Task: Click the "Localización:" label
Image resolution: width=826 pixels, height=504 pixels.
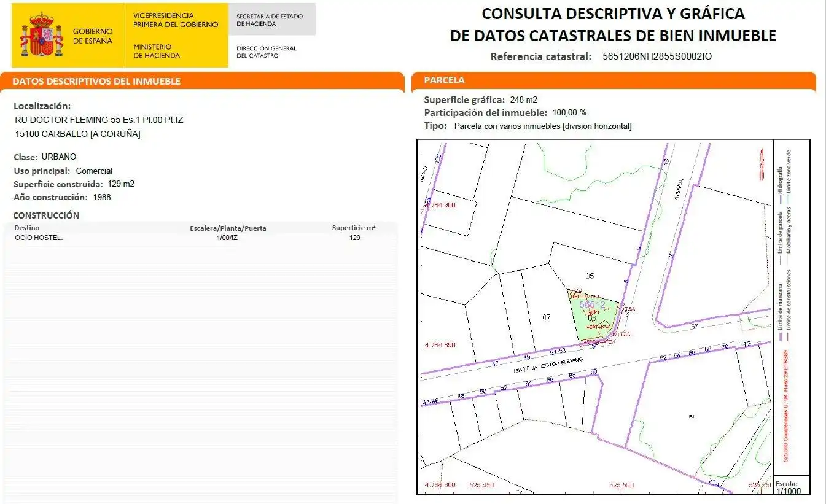Action: (x=42, y=106)
